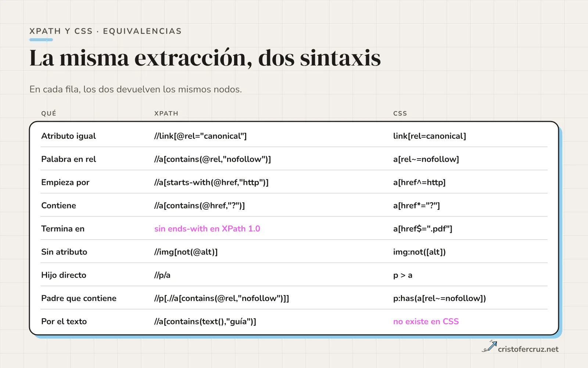
Task: Click the CSS a[rel~=nofollow] cell
Action: [x=426, y=159]
